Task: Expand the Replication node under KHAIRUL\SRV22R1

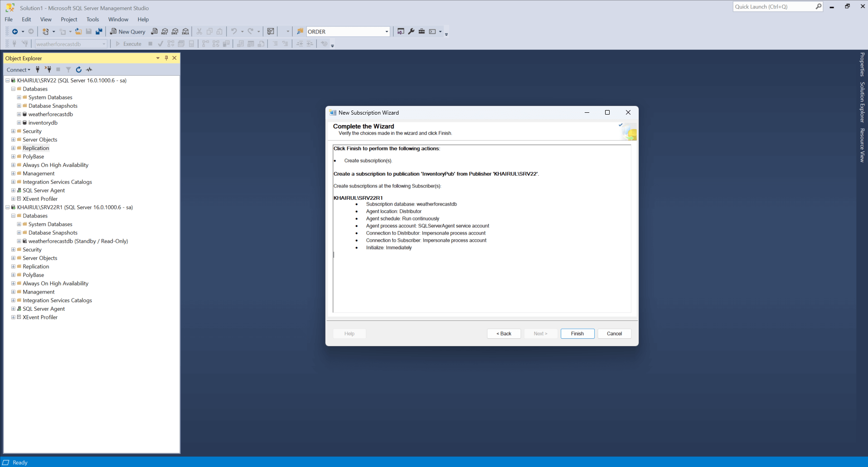Action: point(13,267)
